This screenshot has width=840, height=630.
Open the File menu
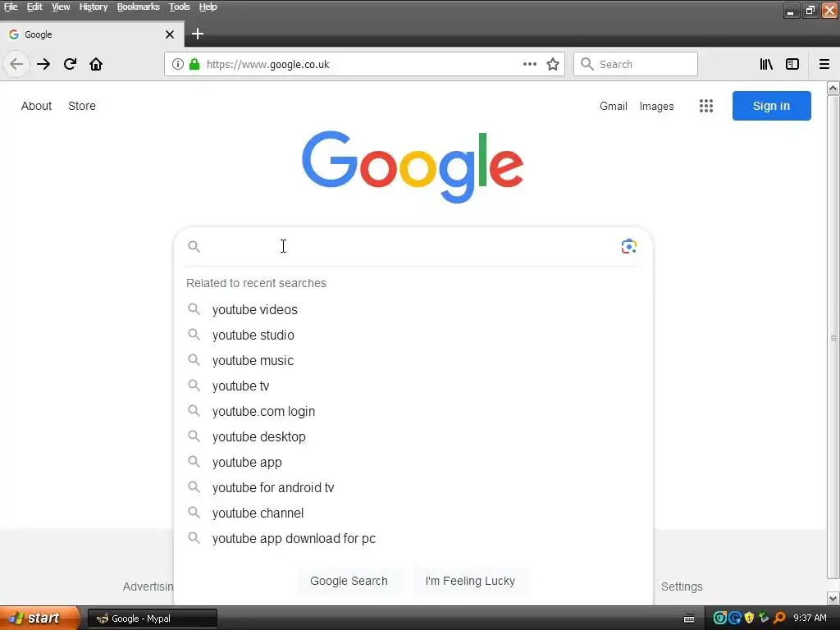(11, 7)
